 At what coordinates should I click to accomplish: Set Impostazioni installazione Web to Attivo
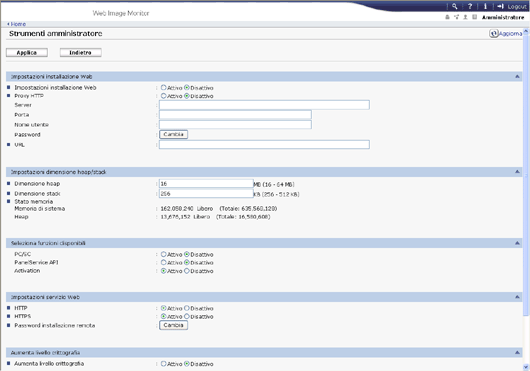[x=164, y=88]
